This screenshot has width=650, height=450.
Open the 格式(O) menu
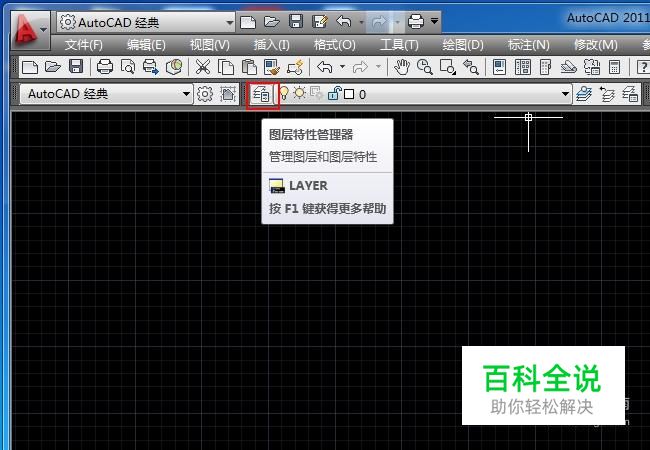(x=335, y=45)
